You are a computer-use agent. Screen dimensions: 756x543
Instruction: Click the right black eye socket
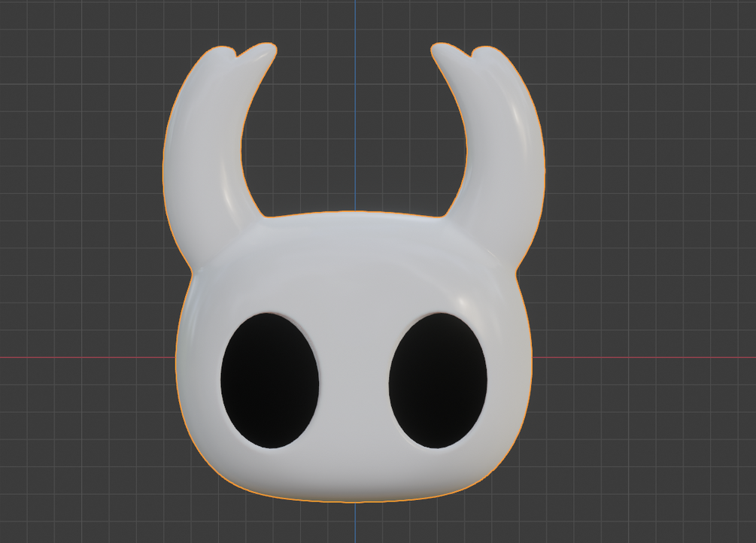(x=438, y=380)
